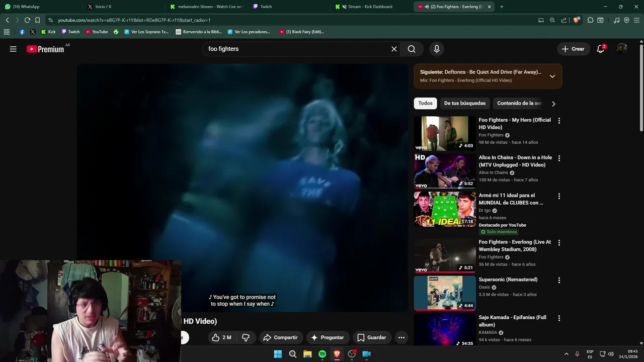This screenshot has width=644, height=362.
Task: Open the Alice In Chains Unplugged thumbnail
Action: (445, 171)
